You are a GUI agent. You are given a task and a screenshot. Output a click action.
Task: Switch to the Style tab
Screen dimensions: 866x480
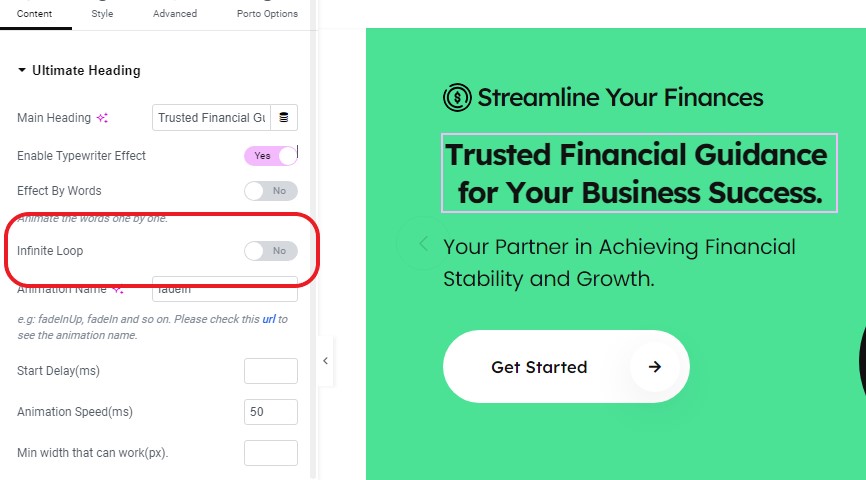coord(102,14)
